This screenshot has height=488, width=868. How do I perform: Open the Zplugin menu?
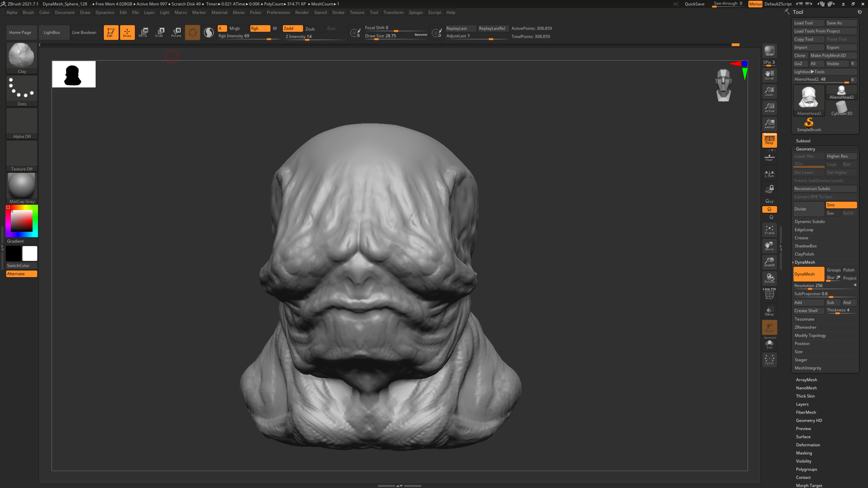tap(415, 12)
